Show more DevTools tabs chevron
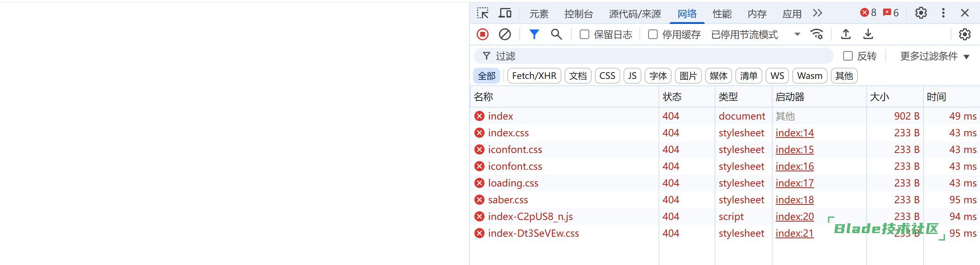Screen dimensions: 980x265 coord(818,13)
